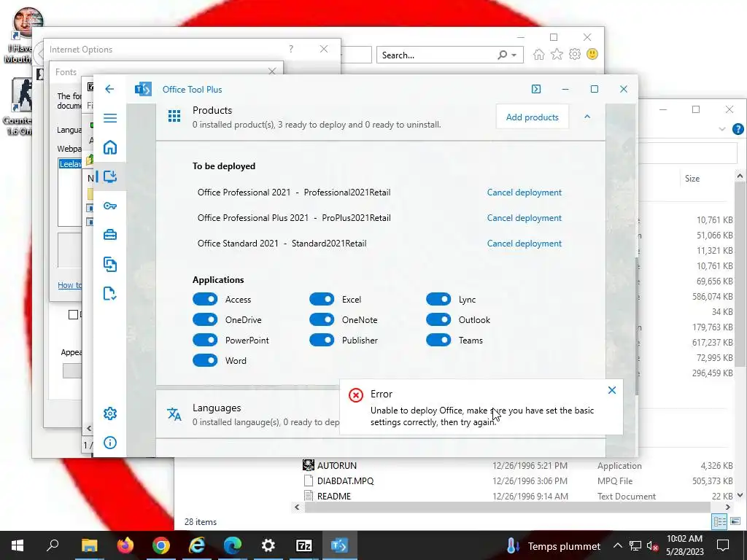Open the hamburger menu in Office Tool Plus
747x560 pixels.
(110, 118)
